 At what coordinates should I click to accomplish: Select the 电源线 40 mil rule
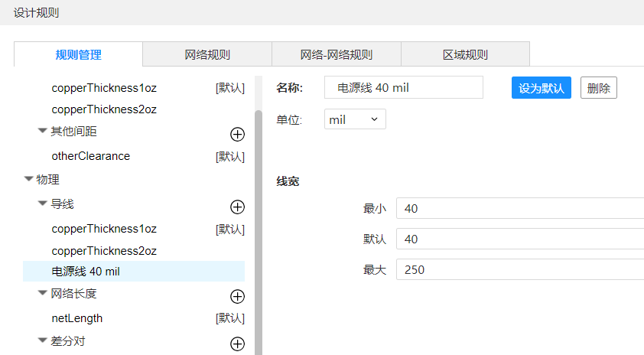pyautogui.click(x=86, y=272)
